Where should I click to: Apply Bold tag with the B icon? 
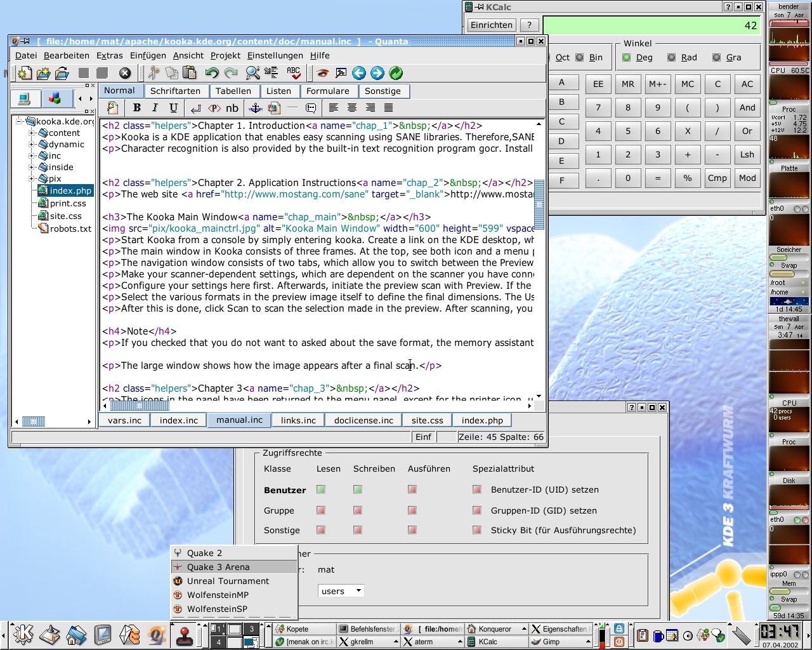136,108
